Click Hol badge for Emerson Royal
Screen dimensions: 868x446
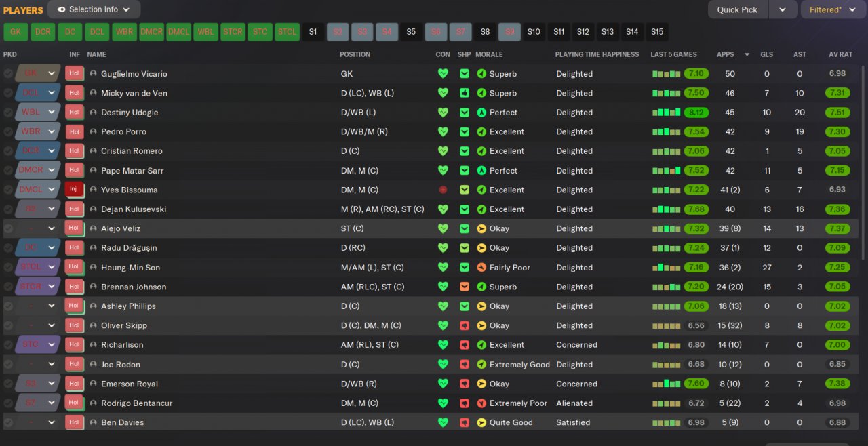(x=74, y=384)
